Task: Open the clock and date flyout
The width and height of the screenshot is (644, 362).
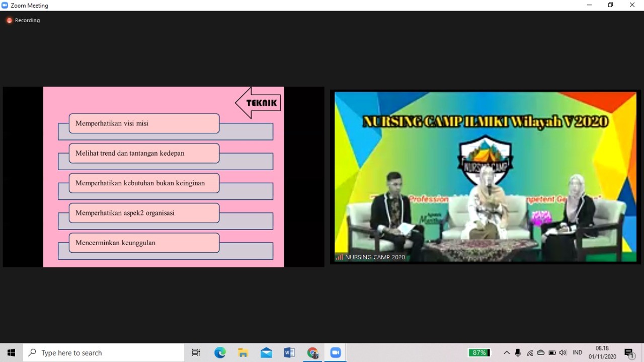Action: pyautogui.click(x=602, y=353)
